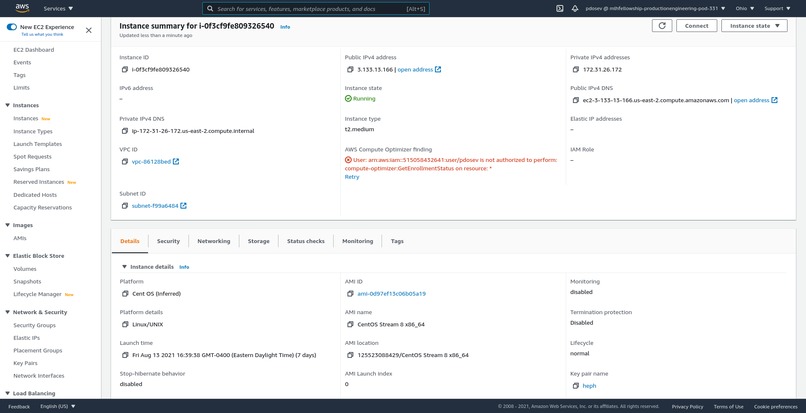Switch to the Tags tab
806x413 pixels.
397,241
